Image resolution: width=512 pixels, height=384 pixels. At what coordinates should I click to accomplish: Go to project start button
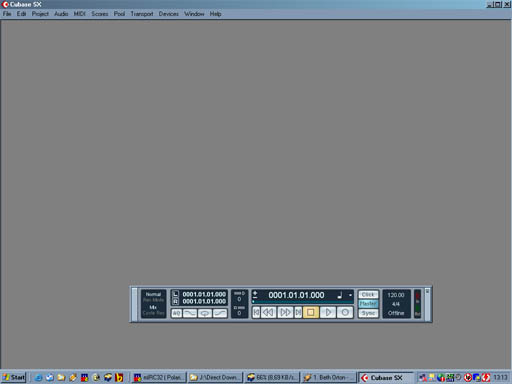click(x=256, y=312)
